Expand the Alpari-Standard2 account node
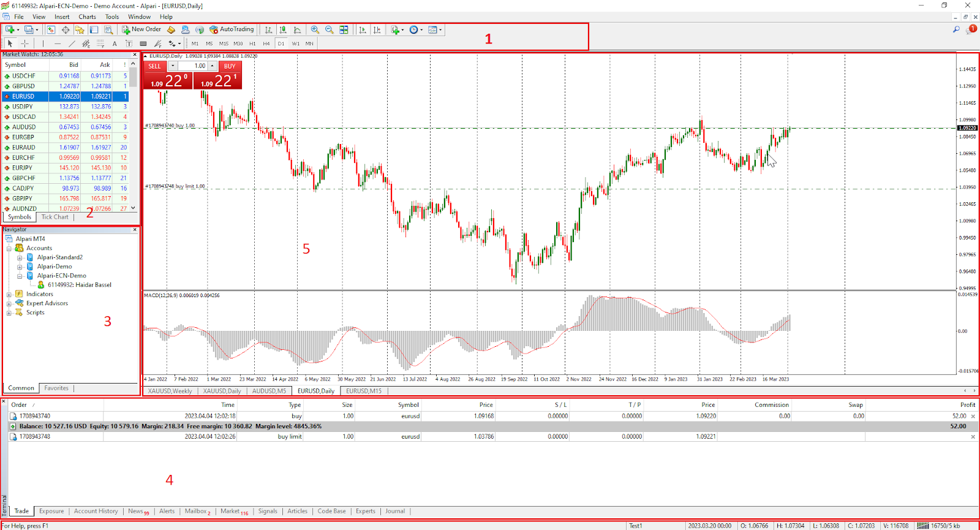Screen dimensions: 980x530 tap(20, 257)
